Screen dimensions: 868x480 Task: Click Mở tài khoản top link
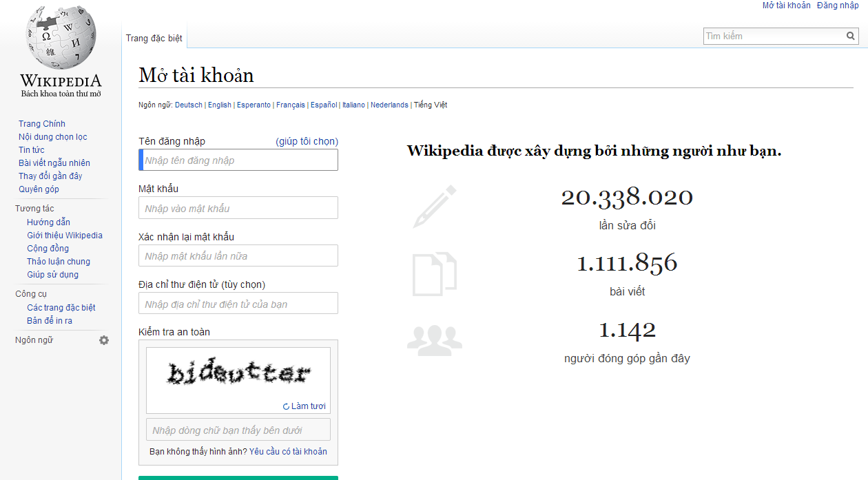pos(786,6)
